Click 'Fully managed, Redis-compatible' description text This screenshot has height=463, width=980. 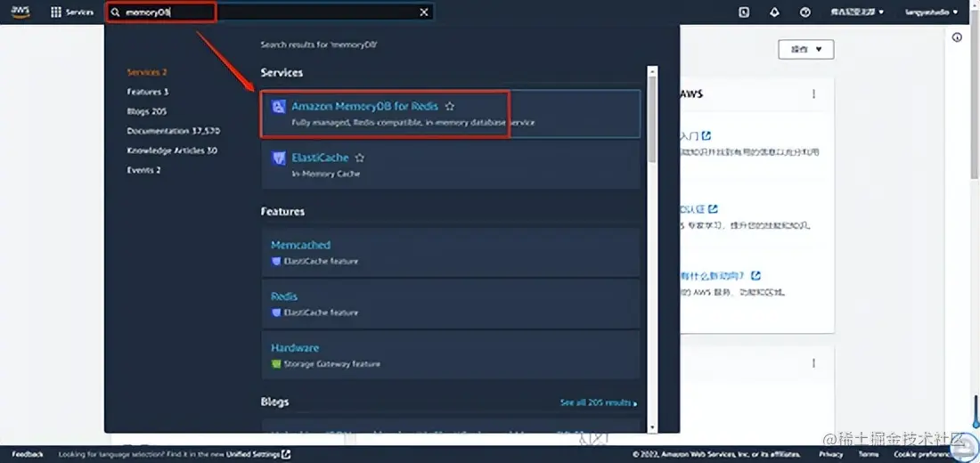point(412,123)
